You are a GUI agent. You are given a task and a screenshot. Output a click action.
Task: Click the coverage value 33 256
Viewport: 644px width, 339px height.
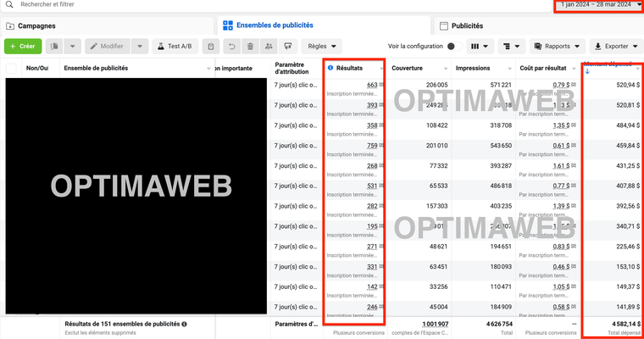coord(438,286)
